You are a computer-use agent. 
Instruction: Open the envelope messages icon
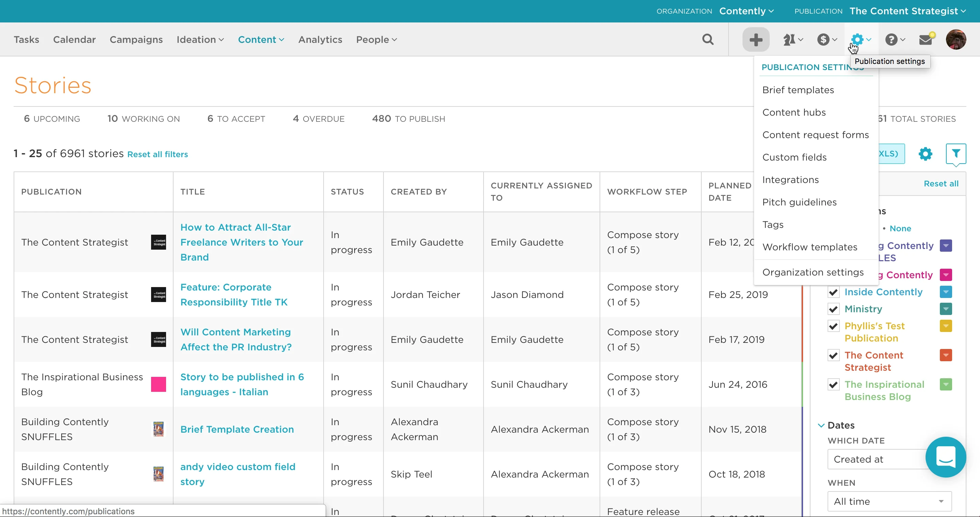coord(926,39)
